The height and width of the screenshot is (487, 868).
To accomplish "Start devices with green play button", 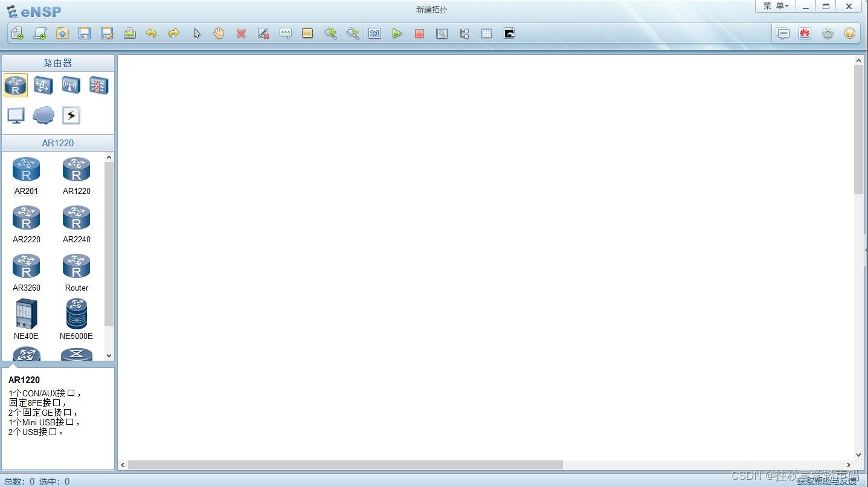I will (x=397, y=33).
